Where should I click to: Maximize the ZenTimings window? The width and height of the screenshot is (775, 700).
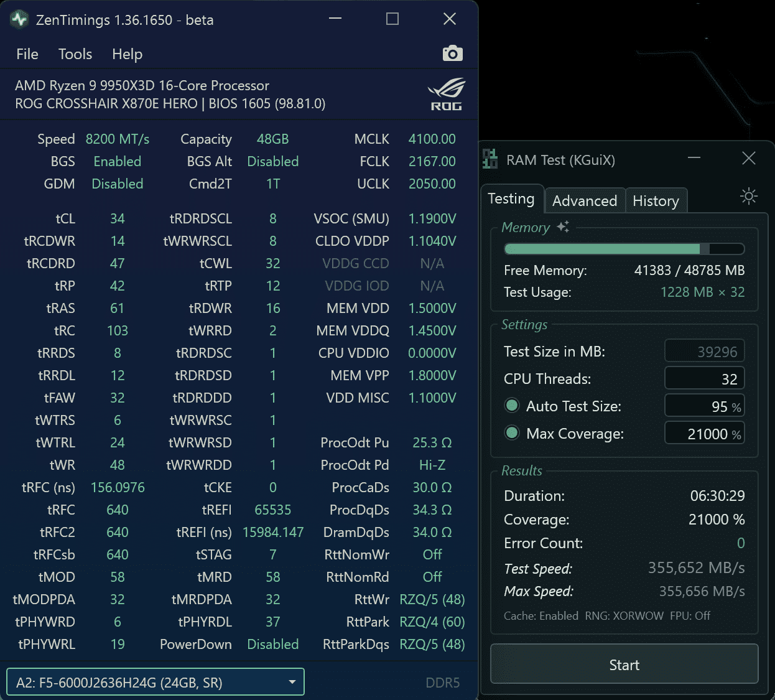[x=392, y=19]
